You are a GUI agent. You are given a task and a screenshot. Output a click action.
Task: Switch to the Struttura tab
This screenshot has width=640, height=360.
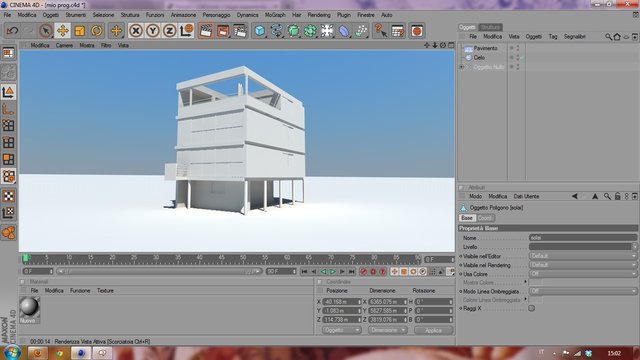[490, 27]
